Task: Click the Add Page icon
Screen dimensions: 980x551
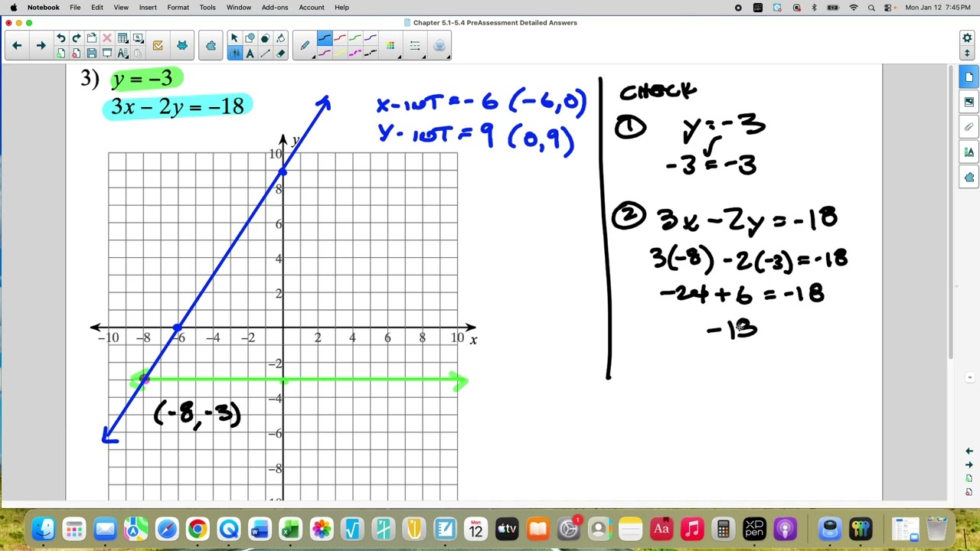Action: pyautogui.click(x=61, y=53)
